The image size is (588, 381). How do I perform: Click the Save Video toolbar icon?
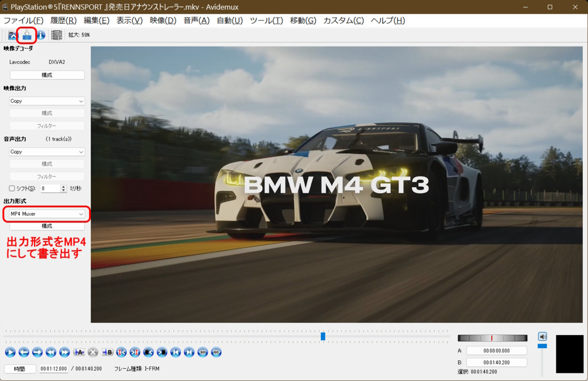(26, 35)
